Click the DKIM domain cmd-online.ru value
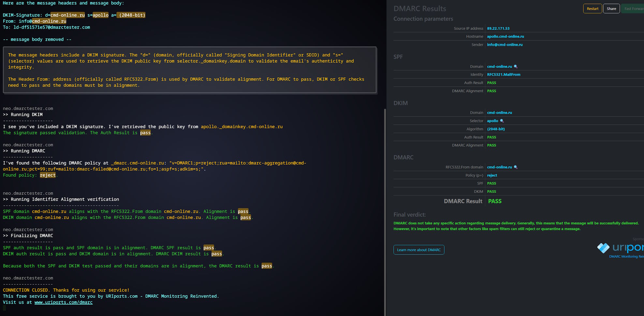 [499, 113]
